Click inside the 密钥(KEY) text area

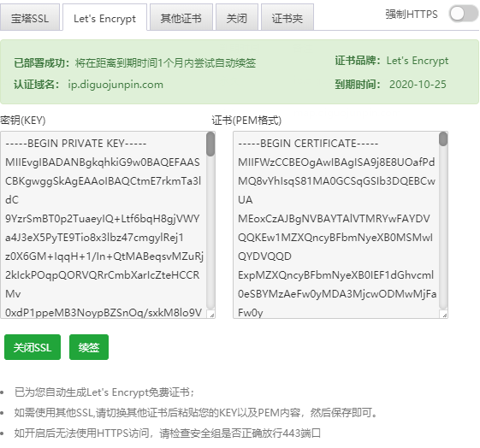[104, 225]
